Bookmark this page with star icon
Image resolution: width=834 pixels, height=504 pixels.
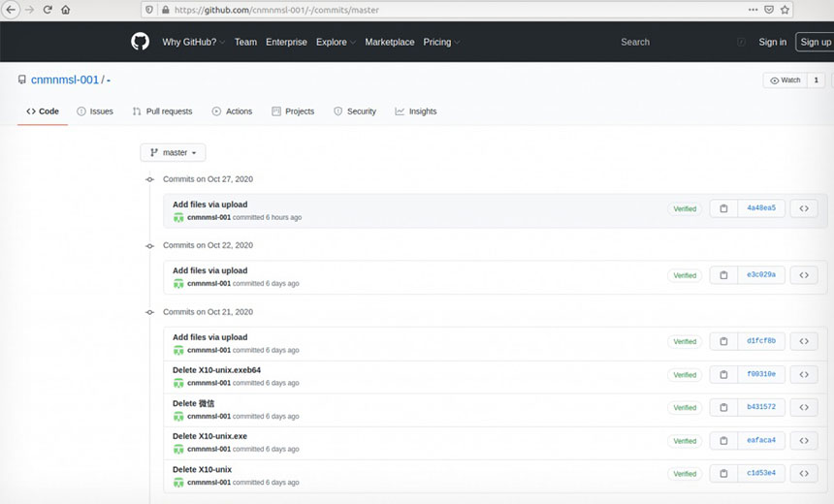786,10
